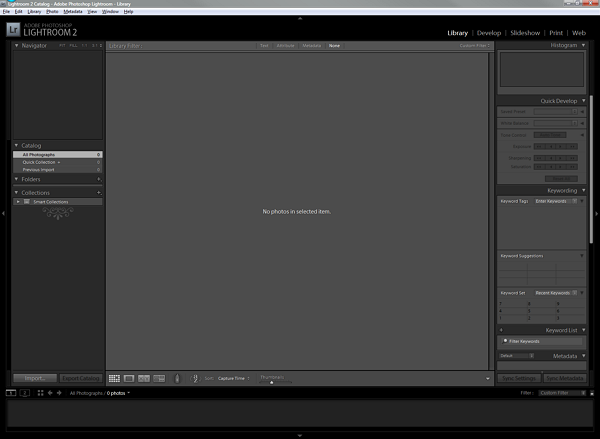Screen dimensions: 600x439
Task: Go back using filmstrip left arrow
Action: click(51, 393)
